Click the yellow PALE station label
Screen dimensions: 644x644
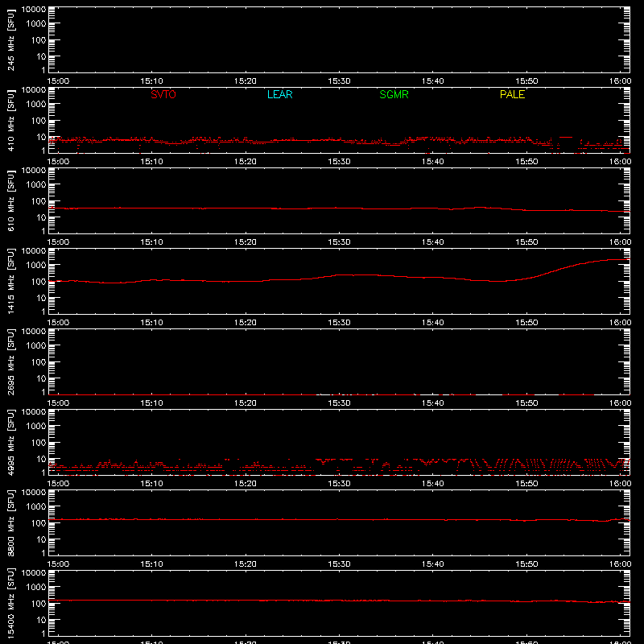tap(512, 94)
